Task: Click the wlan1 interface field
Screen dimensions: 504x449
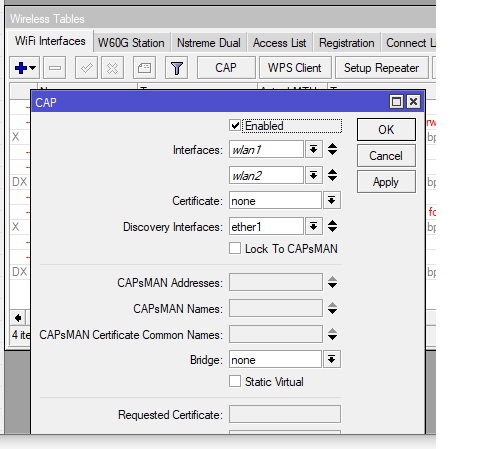Action: [266, 149]
